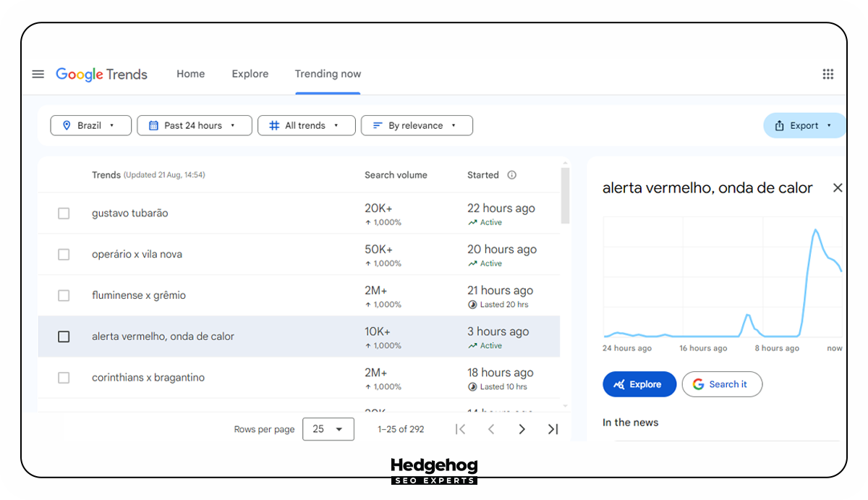Click the Active icon for alerta vermelho row
This screenshot has height=500, width=868.
(x=472, y=346)
